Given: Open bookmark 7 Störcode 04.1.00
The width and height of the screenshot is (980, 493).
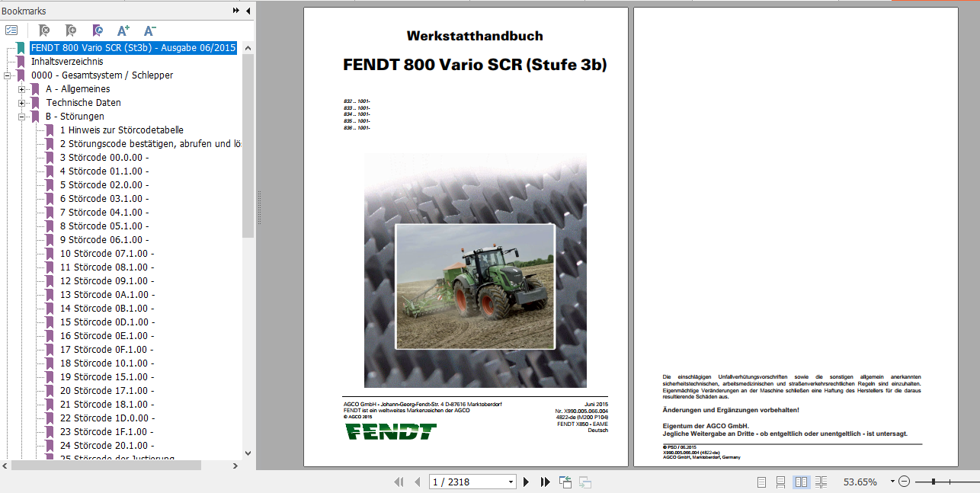Looking at the screenshot, I should [104, 213].
